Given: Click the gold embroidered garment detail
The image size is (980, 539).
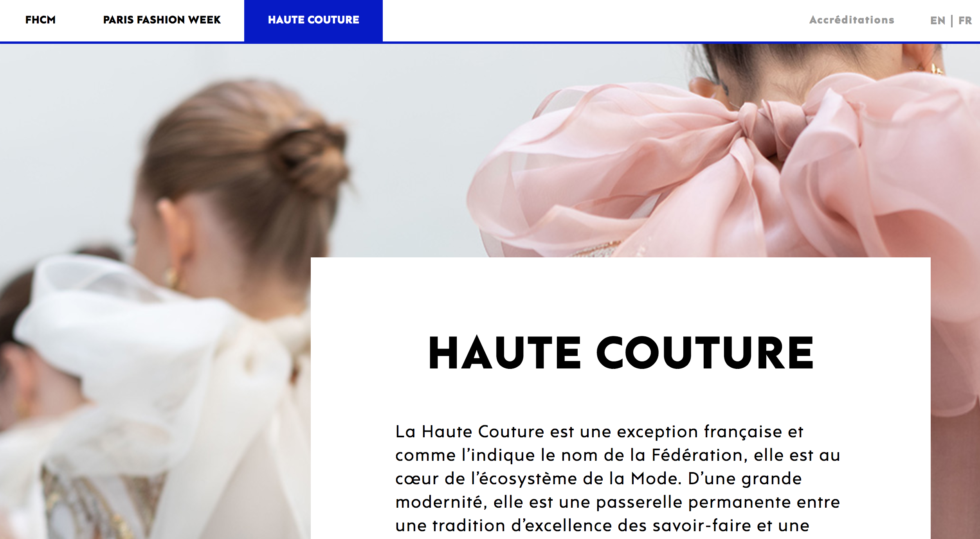Looking at the screenshot, I should point(90,505).
